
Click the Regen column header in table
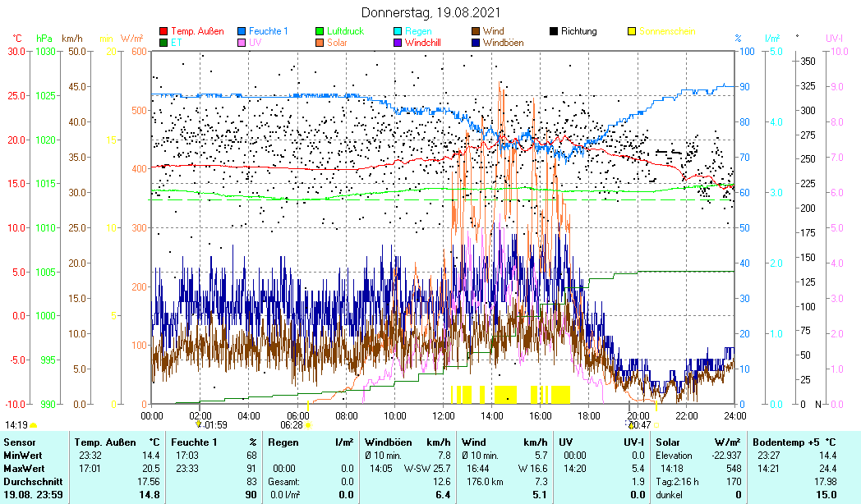[283, 442]
